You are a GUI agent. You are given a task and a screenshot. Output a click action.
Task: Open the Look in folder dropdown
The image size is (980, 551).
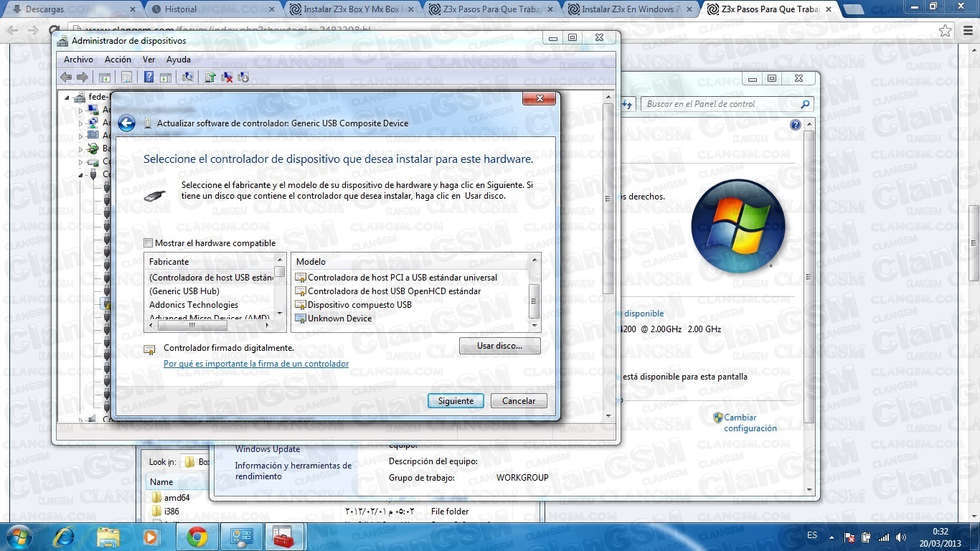pos(195,462)
